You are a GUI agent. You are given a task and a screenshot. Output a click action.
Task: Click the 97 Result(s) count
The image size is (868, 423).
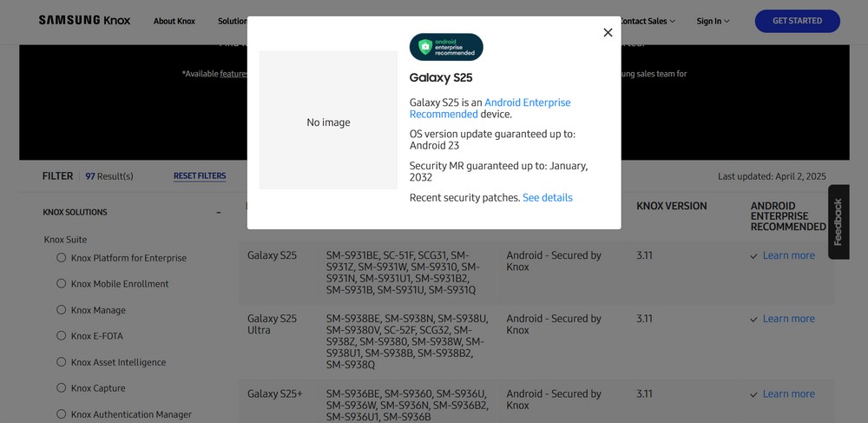click(109, 176)
